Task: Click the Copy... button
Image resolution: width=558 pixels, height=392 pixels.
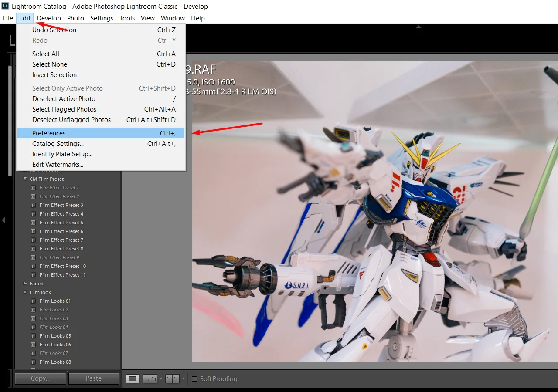Action: pyautogui.click(x=41, y=379)
